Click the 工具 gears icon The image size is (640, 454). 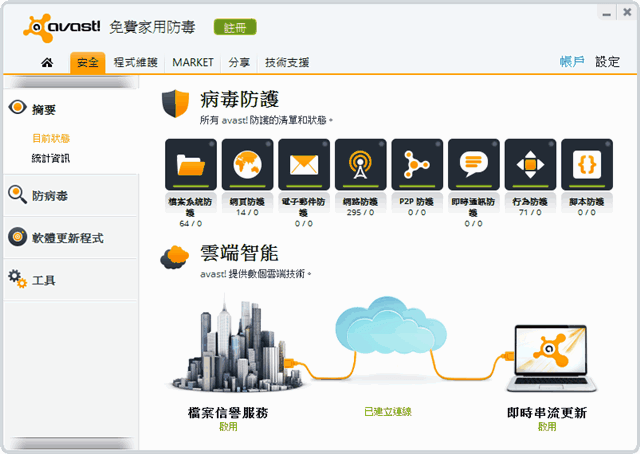[17, 279]
